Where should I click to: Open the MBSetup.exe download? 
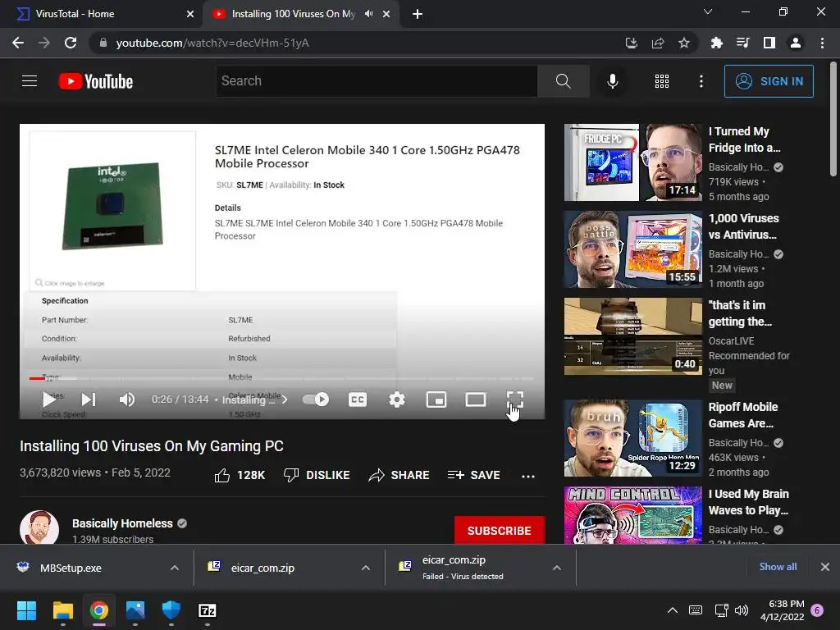(71, 568)
